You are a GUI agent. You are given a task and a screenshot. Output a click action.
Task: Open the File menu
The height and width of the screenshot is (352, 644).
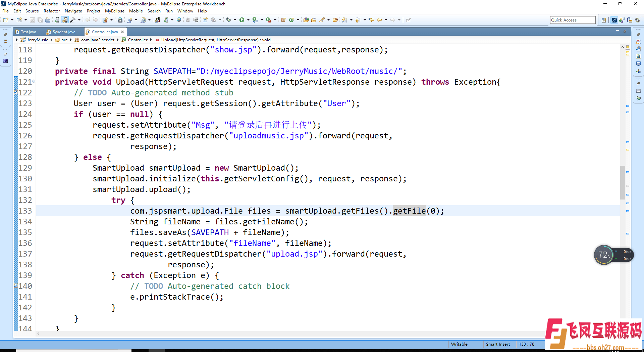point(5,11)
